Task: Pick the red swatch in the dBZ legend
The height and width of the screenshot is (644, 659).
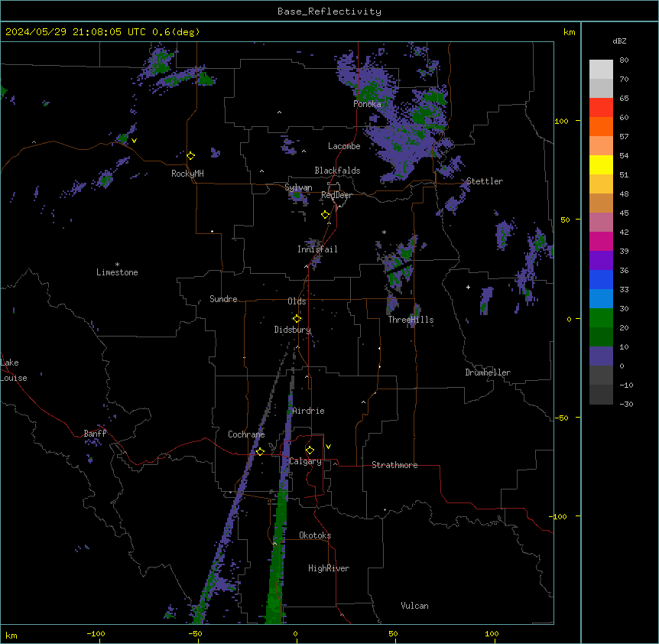Action: click(x=601, y=107)
